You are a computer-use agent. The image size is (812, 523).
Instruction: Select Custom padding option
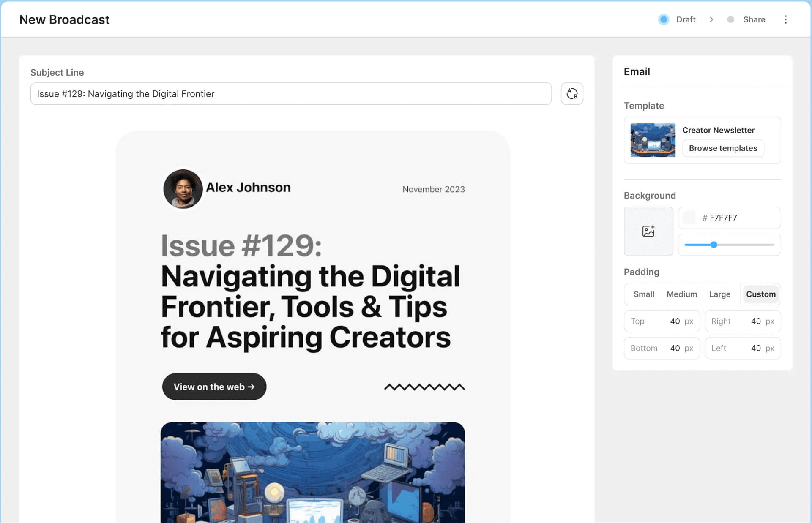tap(760, 294)
